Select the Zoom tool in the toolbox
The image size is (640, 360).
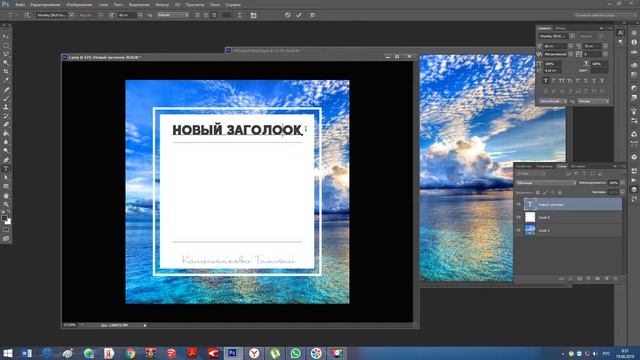tap(6, 204)
